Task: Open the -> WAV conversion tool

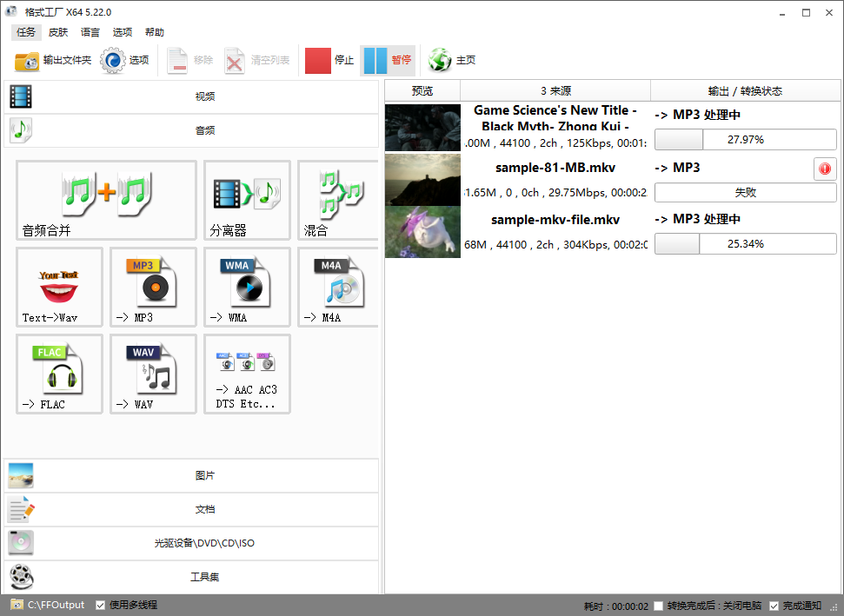Action: pyautogui.click(x=153, y=374)
